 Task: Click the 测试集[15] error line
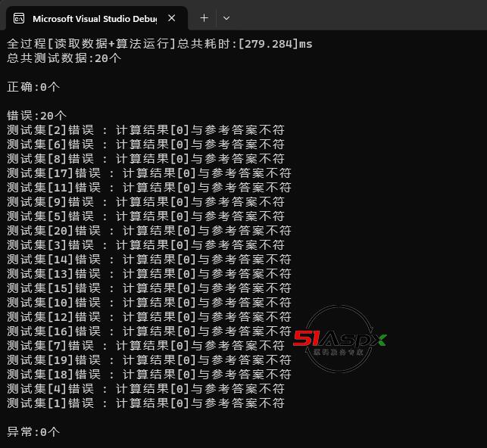click(149, 288)
